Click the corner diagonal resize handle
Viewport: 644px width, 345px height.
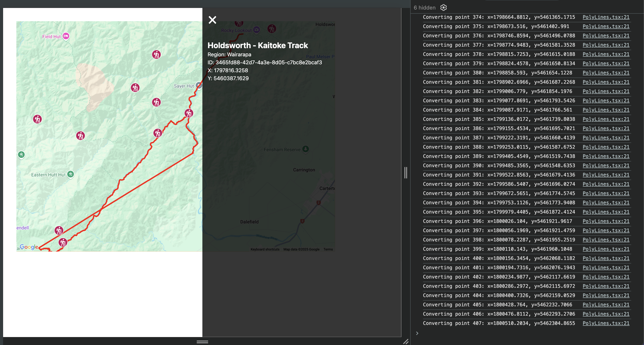(406, 341)
